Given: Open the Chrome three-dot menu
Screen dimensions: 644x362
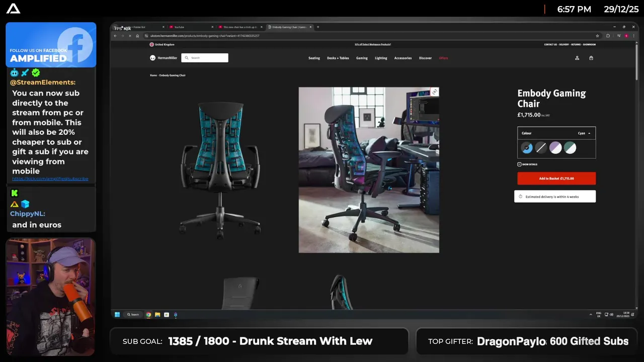Looking at the screenshot, I should pos(633,36).
